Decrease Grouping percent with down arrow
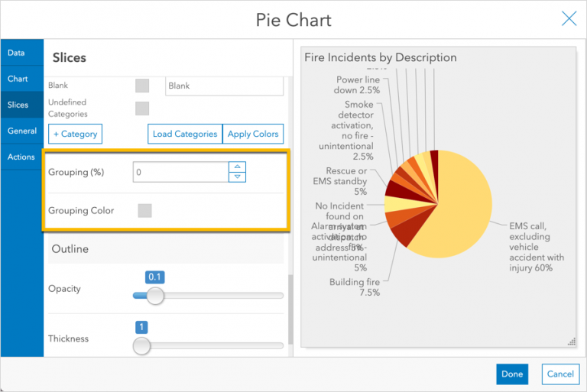 [x=238, y=177]
